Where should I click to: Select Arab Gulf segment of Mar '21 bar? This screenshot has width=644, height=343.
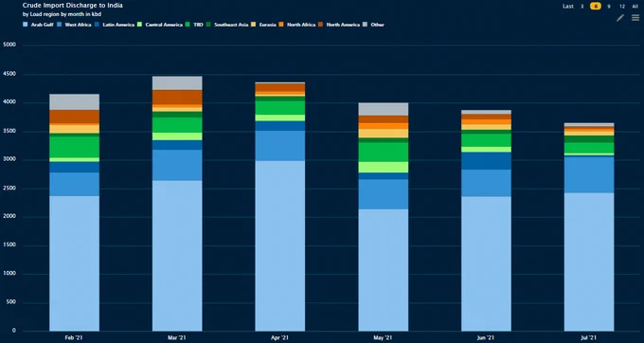(x=177, y=256)
